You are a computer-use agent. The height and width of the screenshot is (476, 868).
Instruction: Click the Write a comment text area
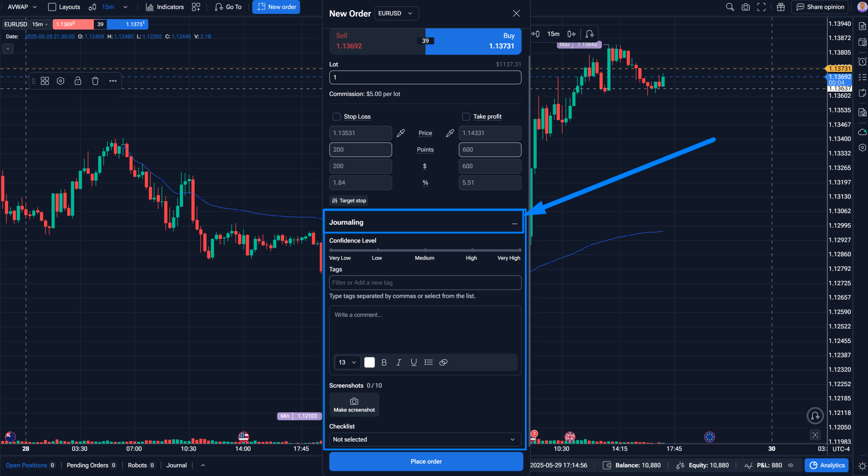[x=425, y=330]
